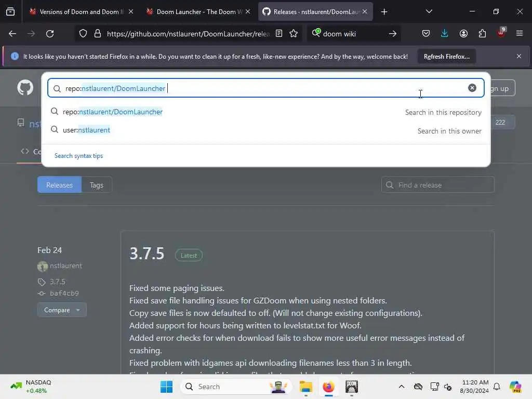Open the Windows Start menu

click(167, 387)
